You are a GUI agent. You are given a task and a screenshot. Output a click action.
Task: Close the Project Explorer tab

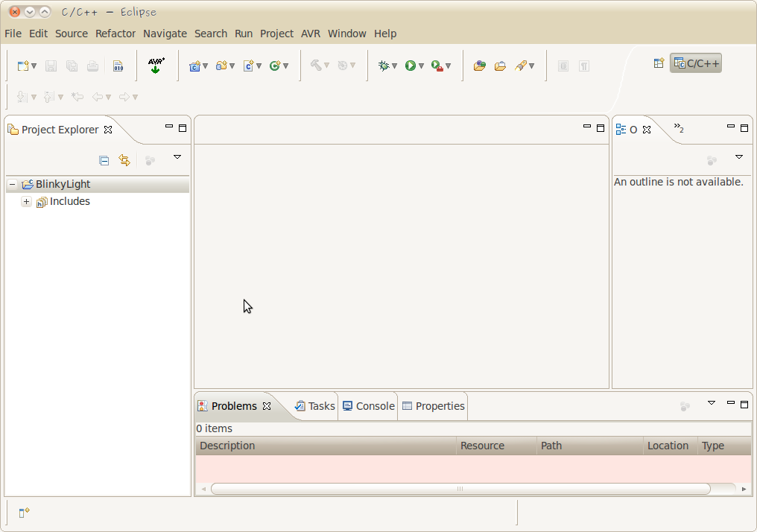point(108,130)
